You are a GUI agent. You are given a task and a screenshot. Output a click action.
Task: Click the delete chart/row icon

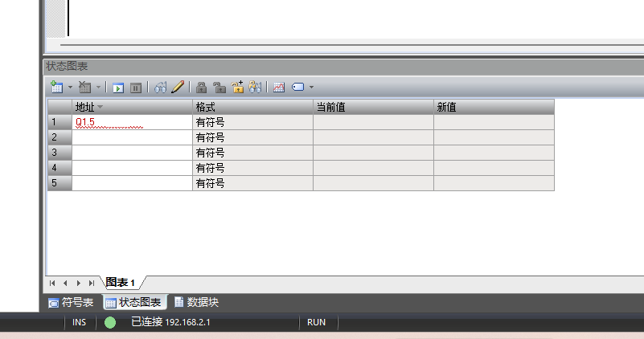(x=84, y=87)
